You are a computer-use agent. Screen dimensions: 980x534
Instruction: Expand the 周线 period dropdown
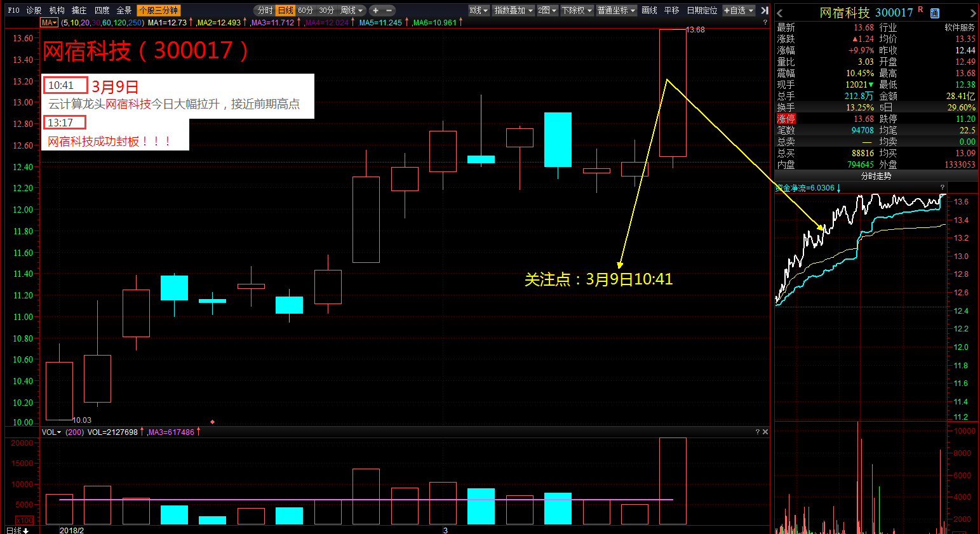coord(352,10)
